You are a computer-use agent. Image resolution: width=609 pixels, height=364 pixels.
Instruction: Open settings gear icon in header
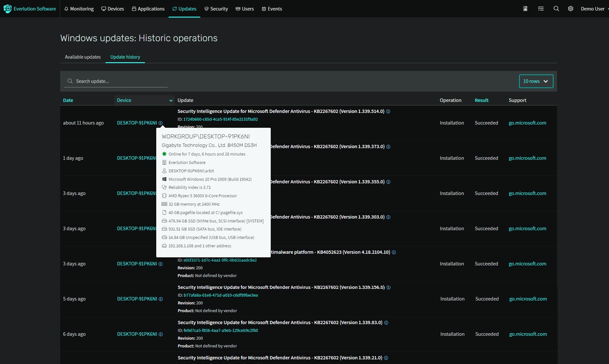[571, 9]
